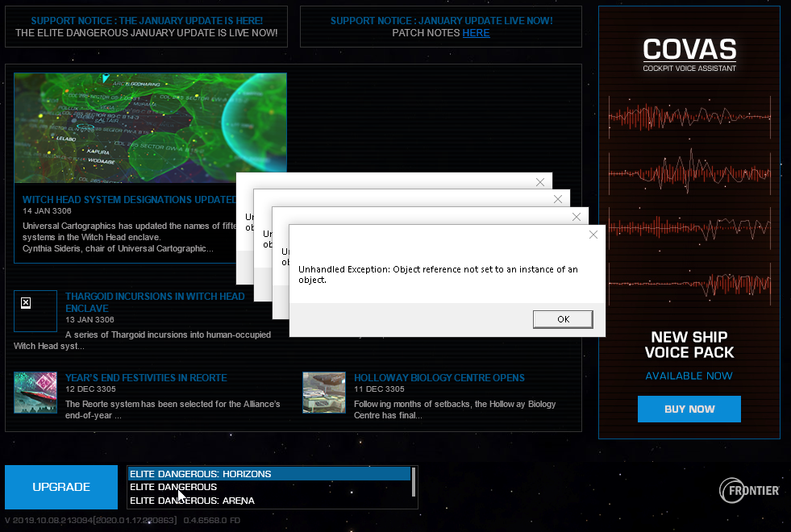This screenshot has height=532, width=791.
Task: Open Thargoid Incursions in Witch Head Enclave
Action: pyautogui.click(x=155, y=302)
